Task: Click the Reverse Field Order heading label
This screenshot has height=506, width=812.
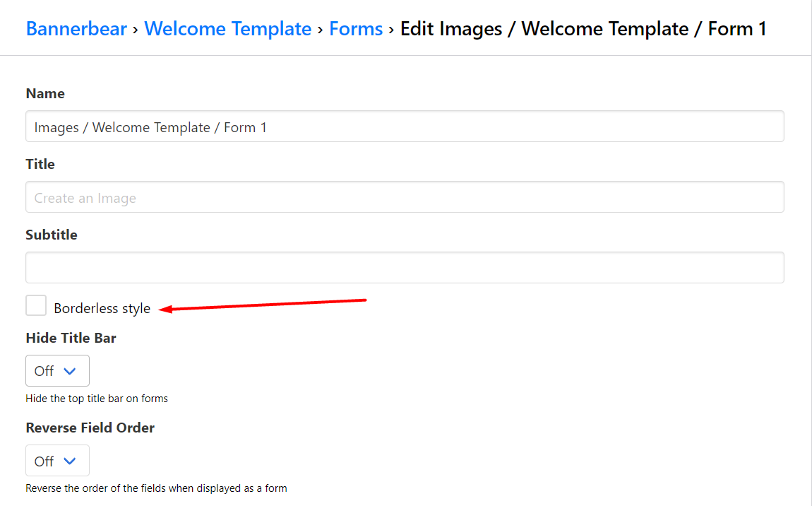Action: click(x=90, y=428)
